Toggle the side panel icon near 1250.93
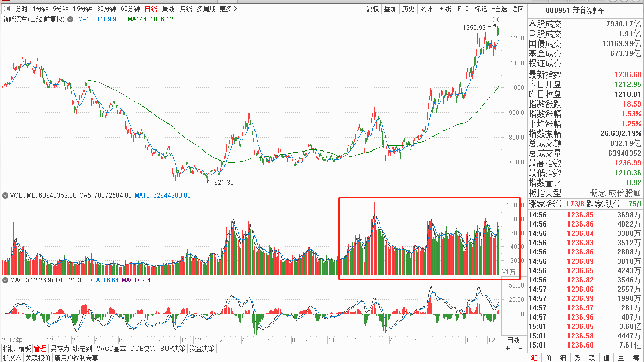Image resolution: width=644 pixels, height=362 pixels. (x=496, y=20)
